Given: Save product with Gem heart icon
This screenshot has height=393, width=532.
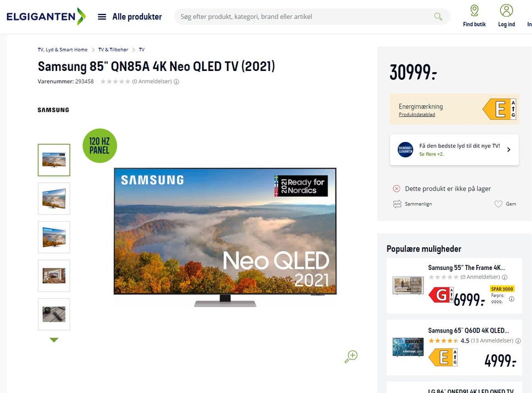Looking at the screenshot, I should tap(498, 204).
